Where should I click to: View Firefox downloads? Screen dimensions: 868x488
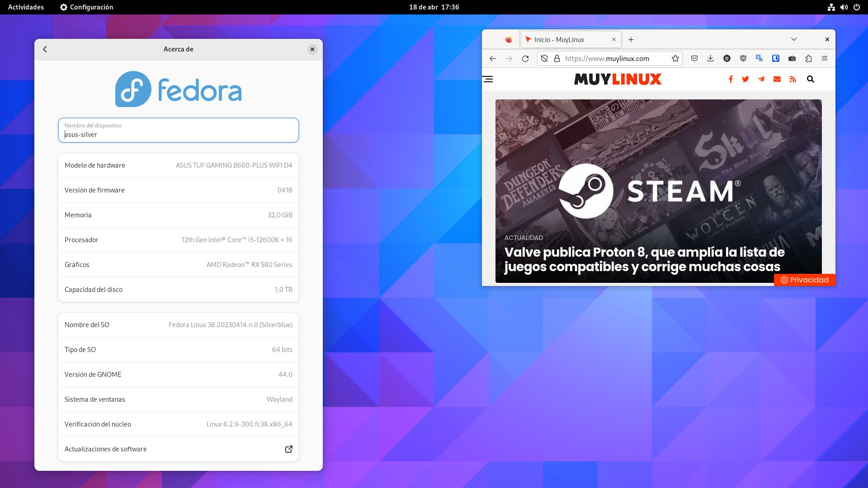[x=711, y=58]
